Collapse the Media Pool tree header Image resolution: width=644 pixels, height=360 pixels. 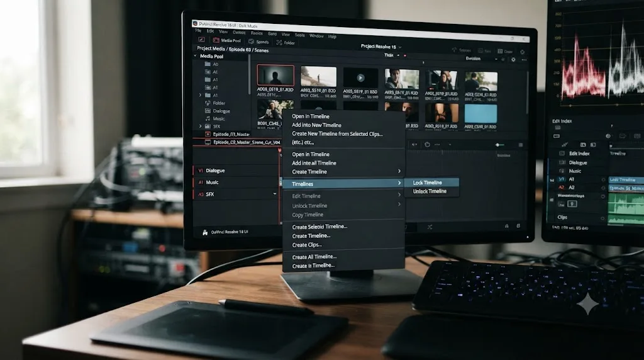click(195, 56)
